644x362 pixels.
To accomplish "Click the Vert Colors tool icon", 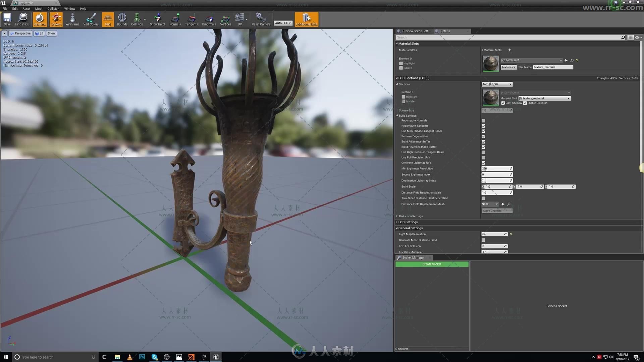I will click(x=91, y=19).
